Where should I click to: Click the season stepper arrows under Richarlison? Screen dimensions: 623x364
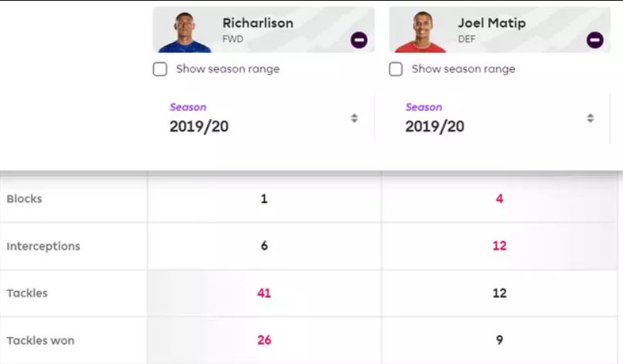(x=354, y=118)
